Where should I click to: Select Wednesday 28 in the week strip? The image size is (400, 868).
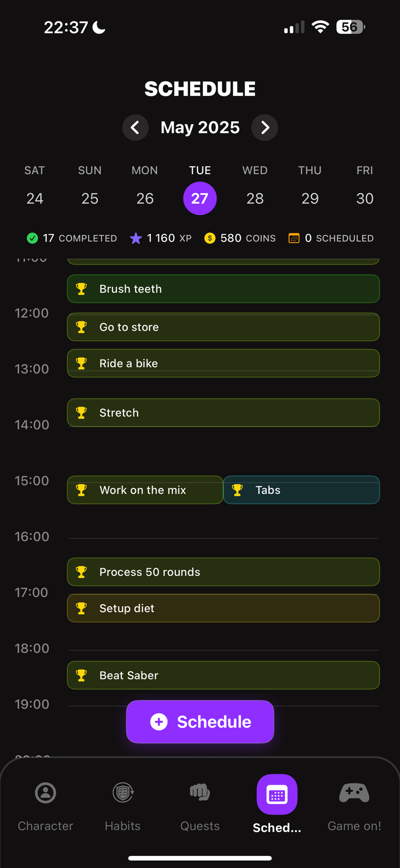[255, 198]
